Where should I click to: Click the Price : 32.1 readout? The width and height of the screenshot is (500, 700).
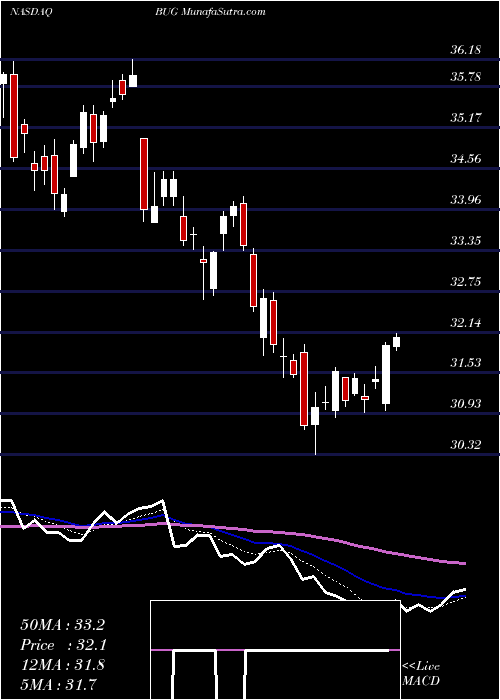62,645
